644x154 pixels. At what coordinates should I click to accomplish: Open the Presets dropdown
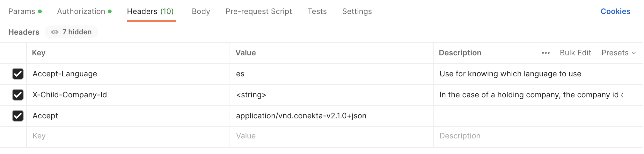618,53
